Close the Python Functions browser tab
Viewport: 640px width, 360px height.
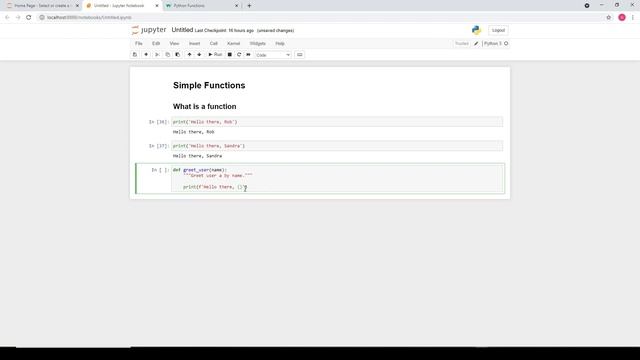point(236,6)
